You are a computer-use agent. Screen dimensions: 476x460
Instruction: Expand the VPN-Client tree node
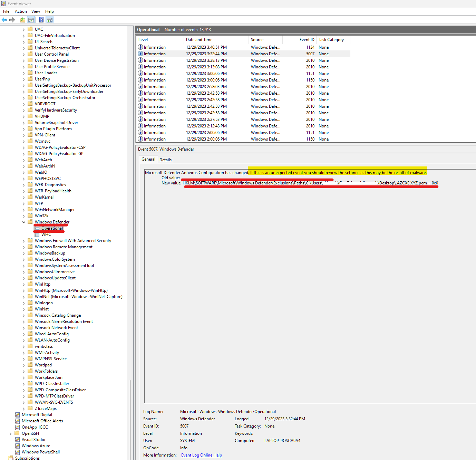point(24,135)
